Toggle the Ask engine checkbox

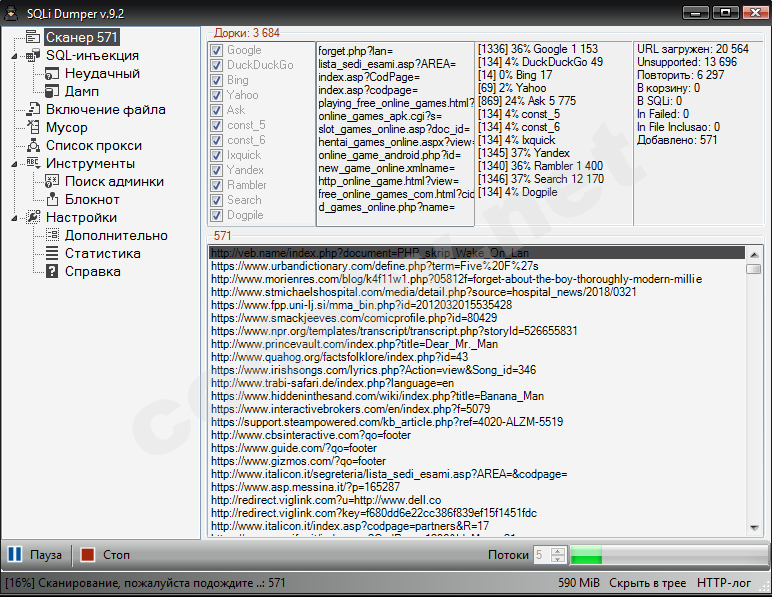216,110
